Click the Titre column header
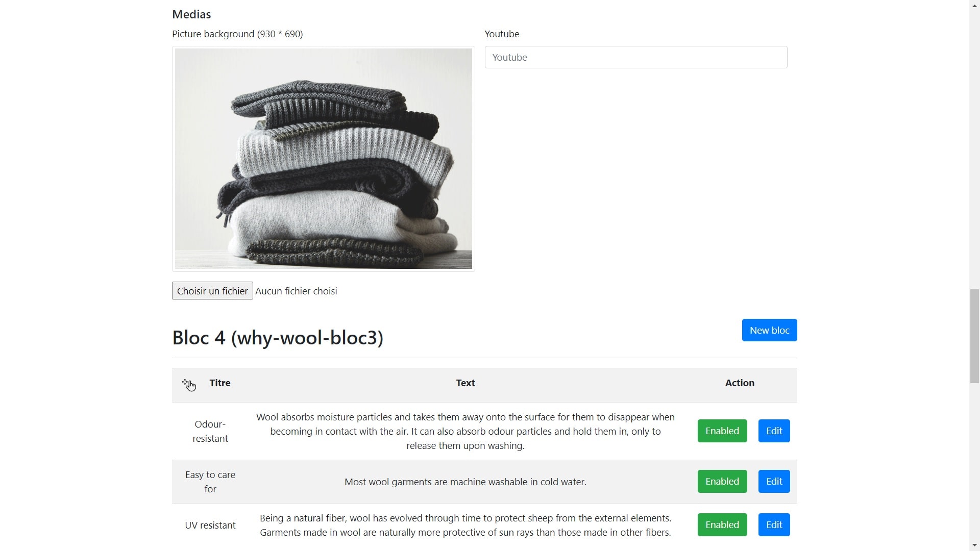The height and width of the screenshot is (551, 980). tap(220, 383)
